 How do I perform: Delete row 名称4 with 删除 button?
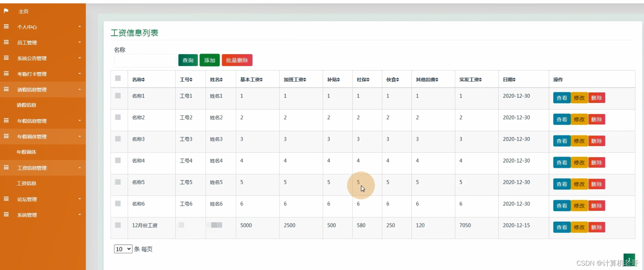coord(597,163)
